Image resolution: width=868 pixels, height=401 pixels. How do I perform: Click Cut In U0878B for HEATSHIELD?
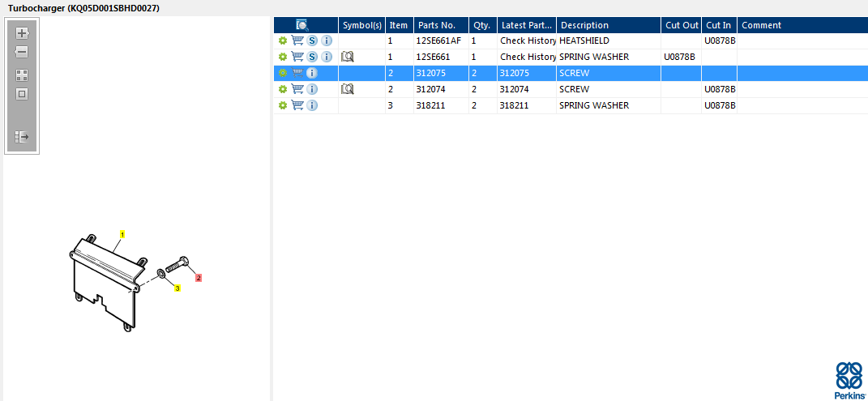click(x=720, y=41)
